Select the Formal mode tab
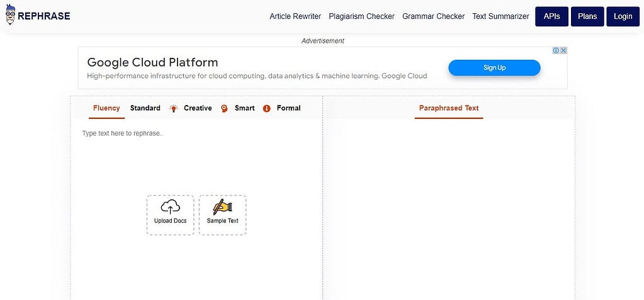Viewport: 644px width, 300px height. pyautogui.click(x=288, y=108)
